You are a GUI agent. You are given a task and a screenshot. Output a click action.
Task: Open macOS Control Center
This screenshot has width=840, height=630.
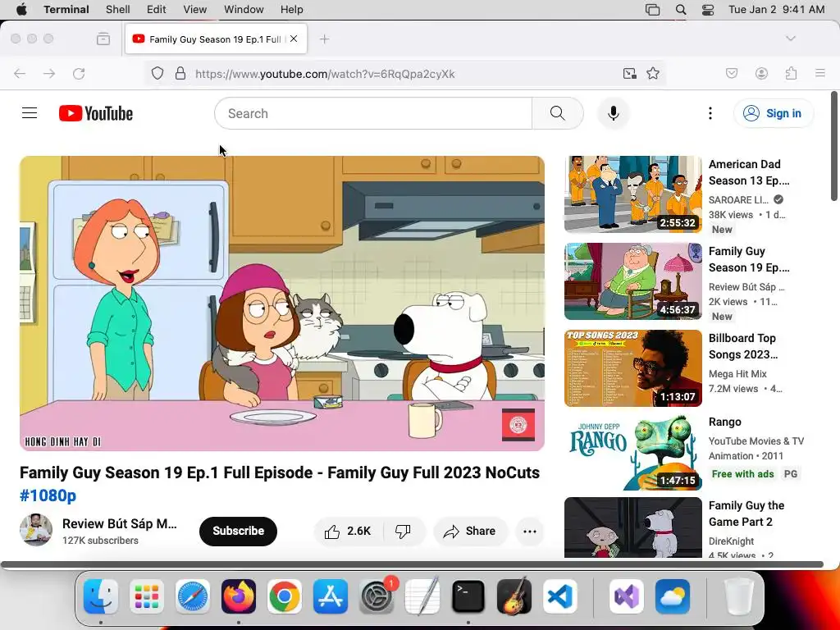[708, 10]
